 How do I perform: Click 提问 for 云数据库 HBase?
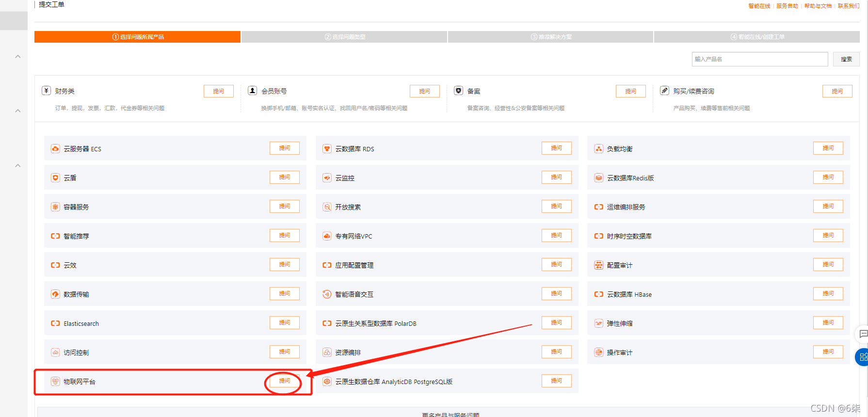click(828, 293)
